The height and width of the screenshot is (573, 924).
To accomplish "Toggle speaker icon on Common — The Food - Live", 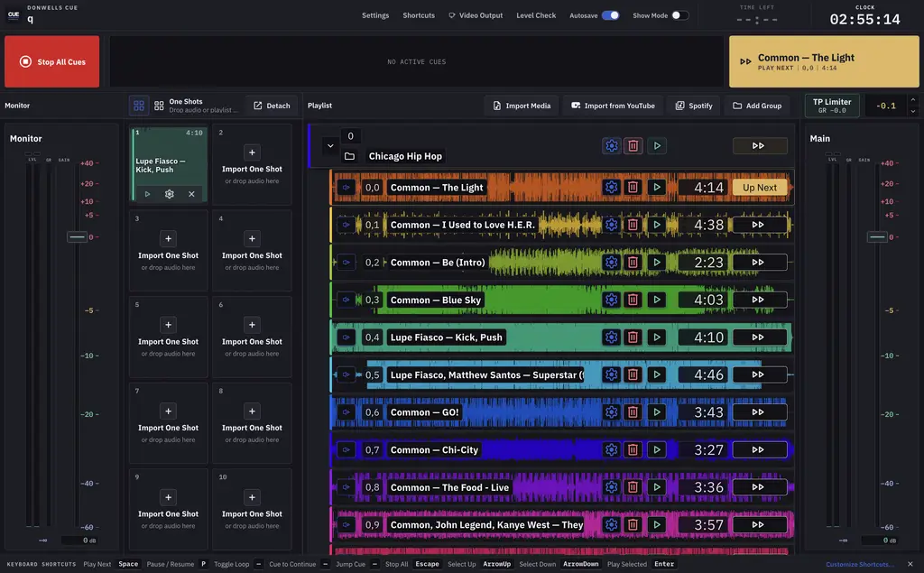I will tap(346, 487).
